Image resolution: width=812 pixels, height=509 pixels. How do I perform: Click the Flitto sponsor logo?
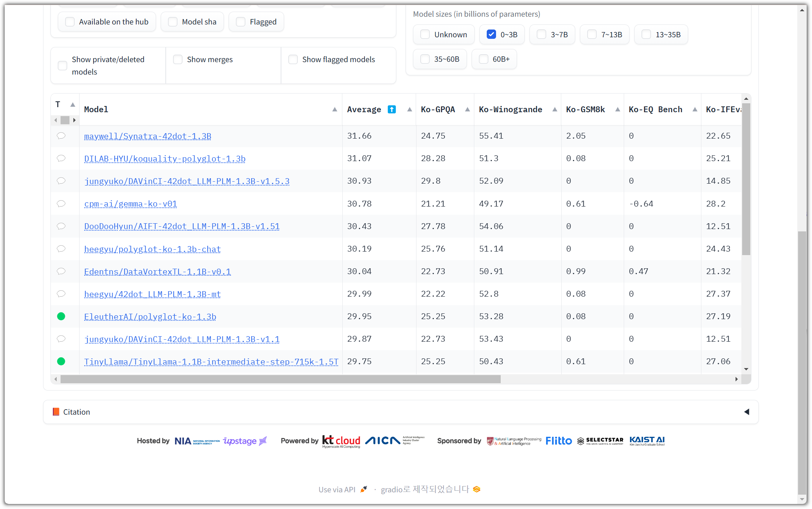click(x=559, y=441)
